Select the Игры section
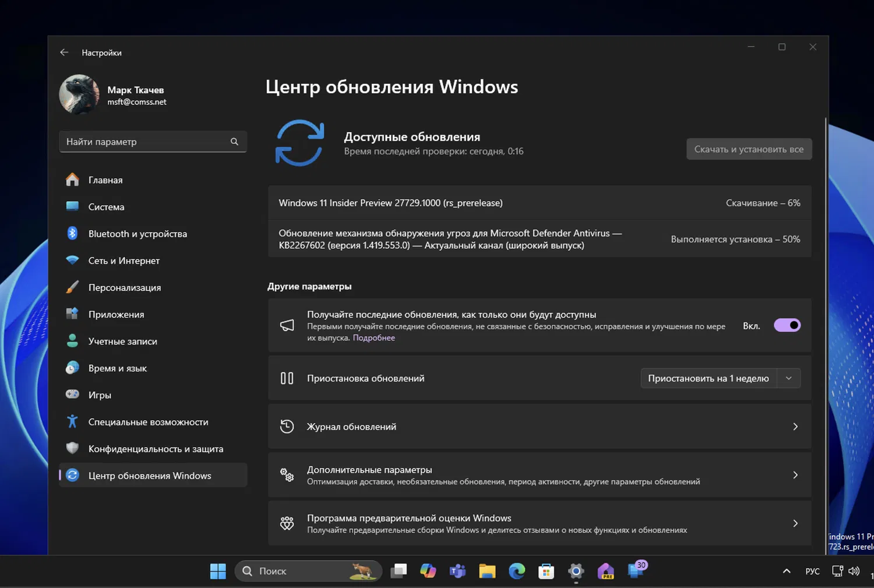The width and height of the screenshot is (874, 588). coord(100,395)
